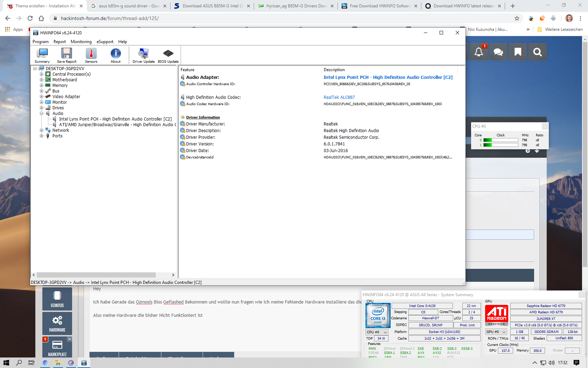Open the Report menu
The image size is (588, 368).
pos(59,42)
